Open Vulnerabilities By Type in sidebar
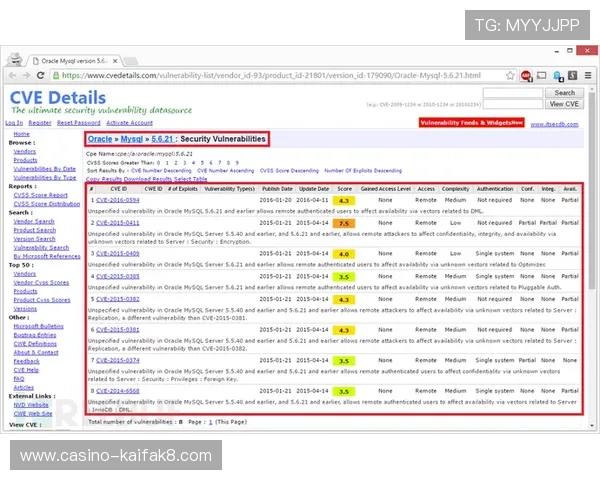This screenshot has width=600, height=480. [45, 178]
